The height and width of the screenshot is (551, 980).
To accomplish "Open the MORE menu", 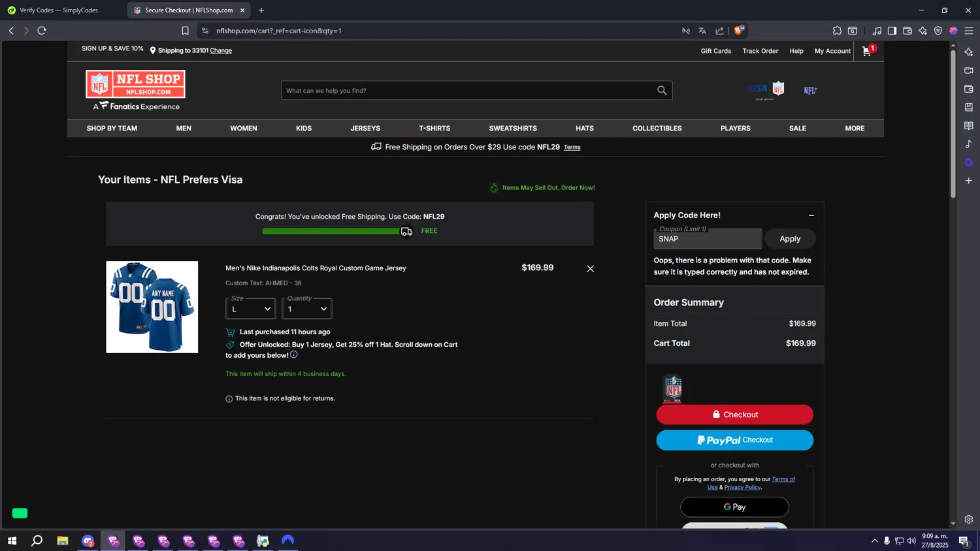I will pos(855,129).
